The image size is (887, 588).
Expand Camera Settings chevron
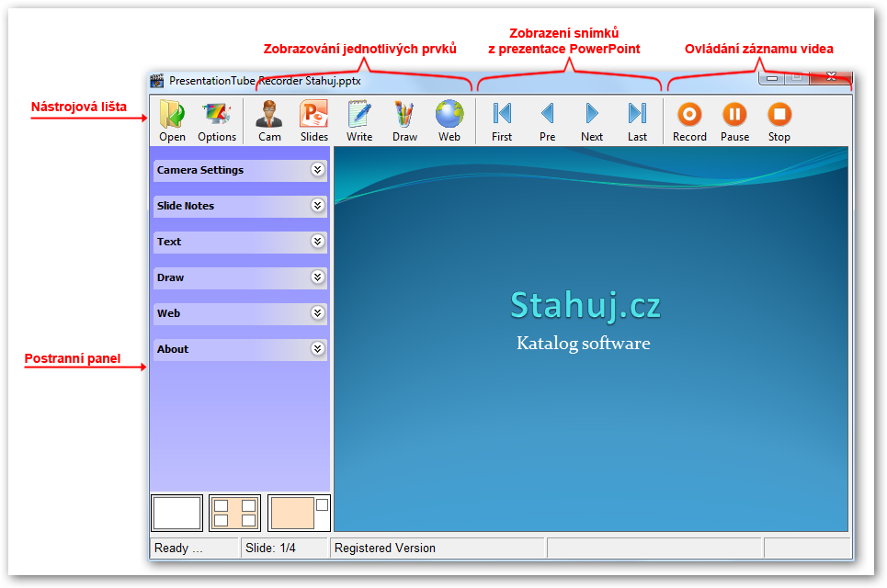pyautogui.click(x=318, y=170)
